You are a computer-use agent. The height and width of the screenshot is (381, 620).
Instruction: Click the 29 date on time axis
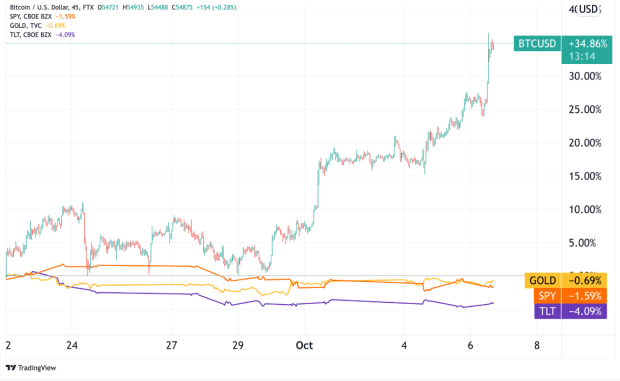pos(238,345)
